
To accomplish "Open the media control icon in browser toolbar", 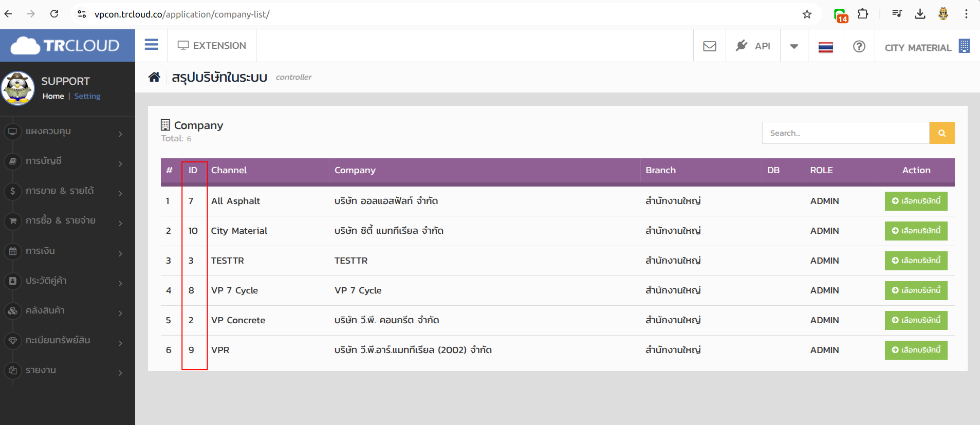I will click(897, 14).
